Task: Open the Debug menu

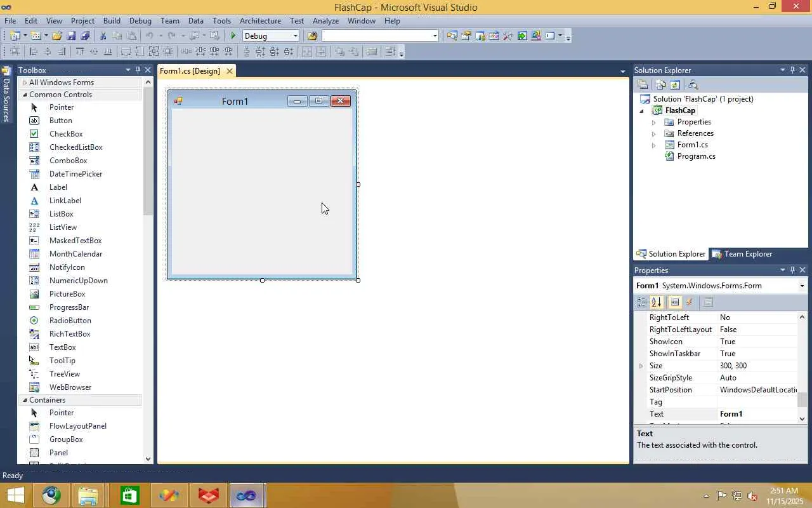Action: click(140, 21)
